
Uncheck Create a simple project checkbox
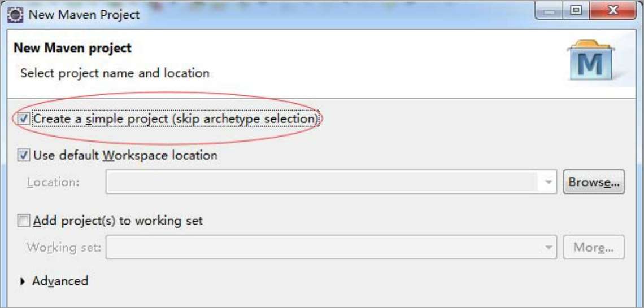(24, 119)
